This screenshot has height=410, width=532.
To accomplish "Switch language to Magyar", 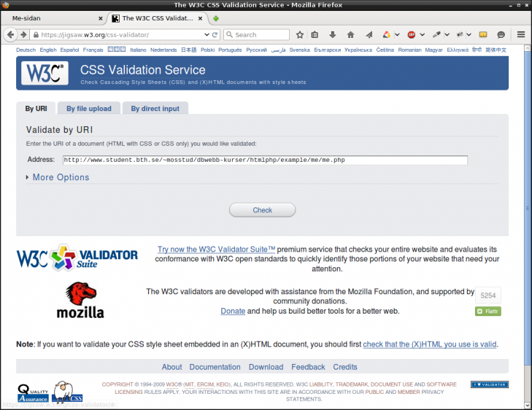I will point(434,50).
